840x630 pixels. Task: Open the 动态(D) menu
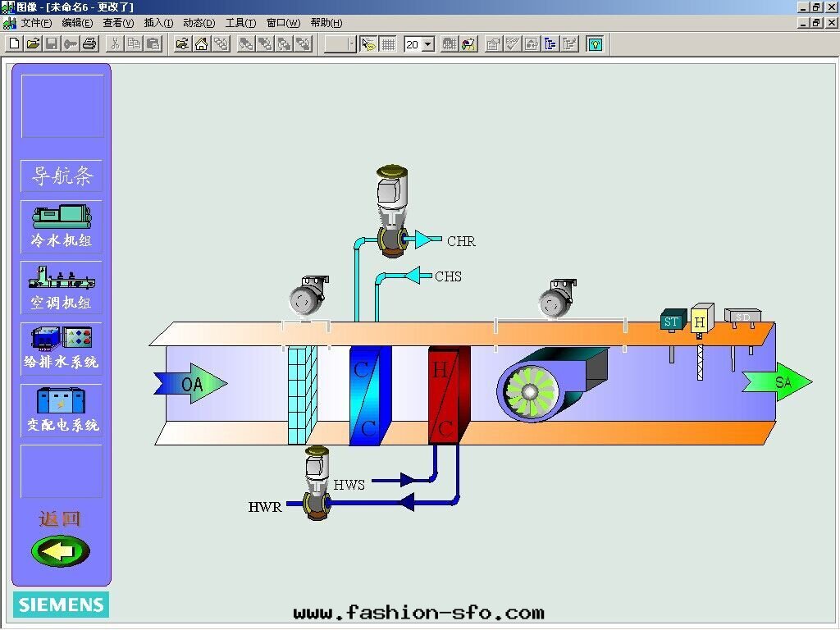coord(199,23)
